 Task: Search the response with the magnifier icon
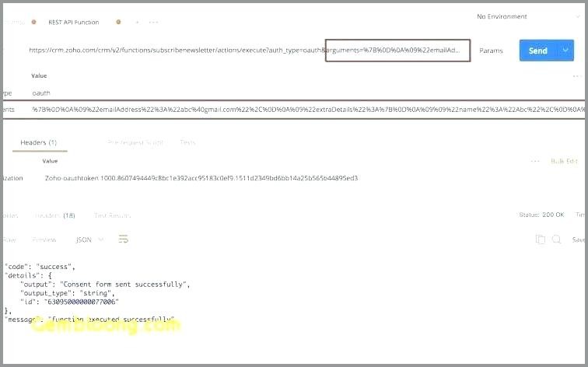coord(557,239)
